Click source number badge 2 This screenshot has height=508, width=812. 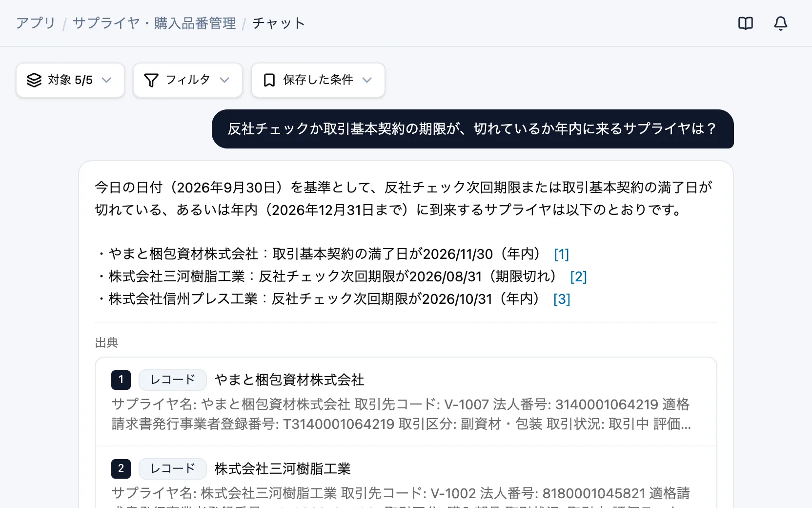point(121,468)
